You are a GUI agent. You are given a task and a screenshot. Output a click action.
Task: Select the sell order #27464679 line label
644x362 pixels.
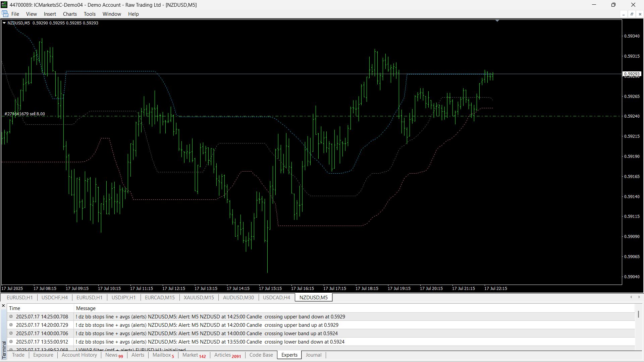[24, 114]
